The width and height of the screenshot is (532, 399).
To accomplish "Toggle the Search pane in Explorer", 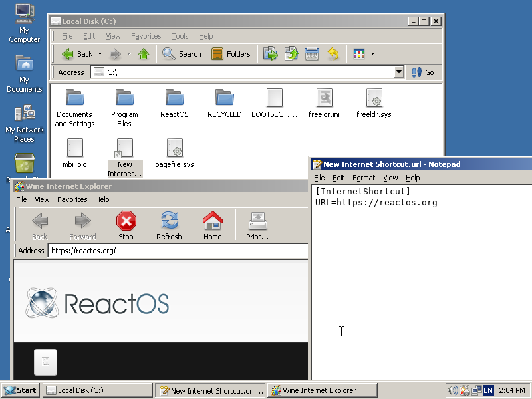I will point(182,54).
